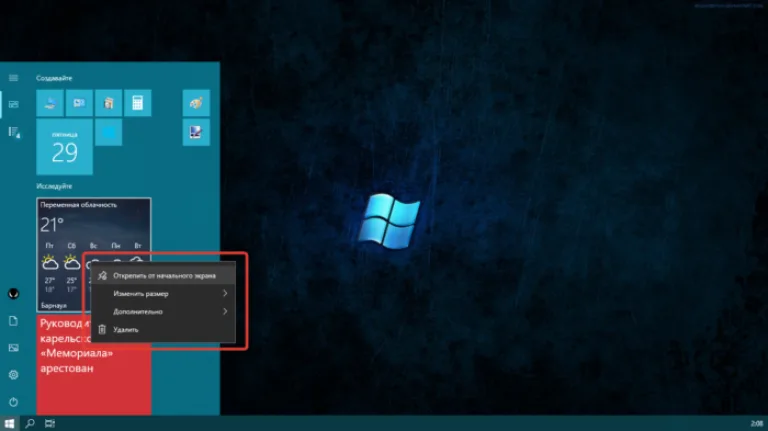Screen dimensions: 768x431
Task: Expand the Изменить размер submenu arrow
Action: coord(225,293)
